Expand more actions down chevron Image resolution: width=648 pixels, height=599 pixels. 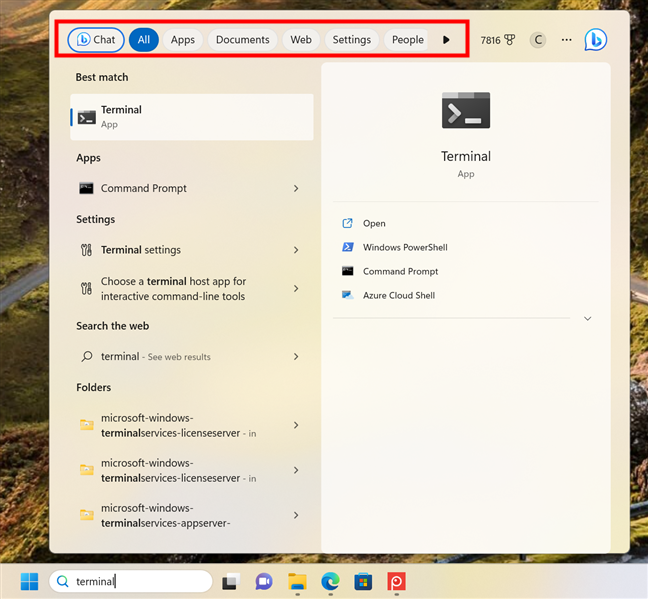pyautogui.click(x=587, y=318)
